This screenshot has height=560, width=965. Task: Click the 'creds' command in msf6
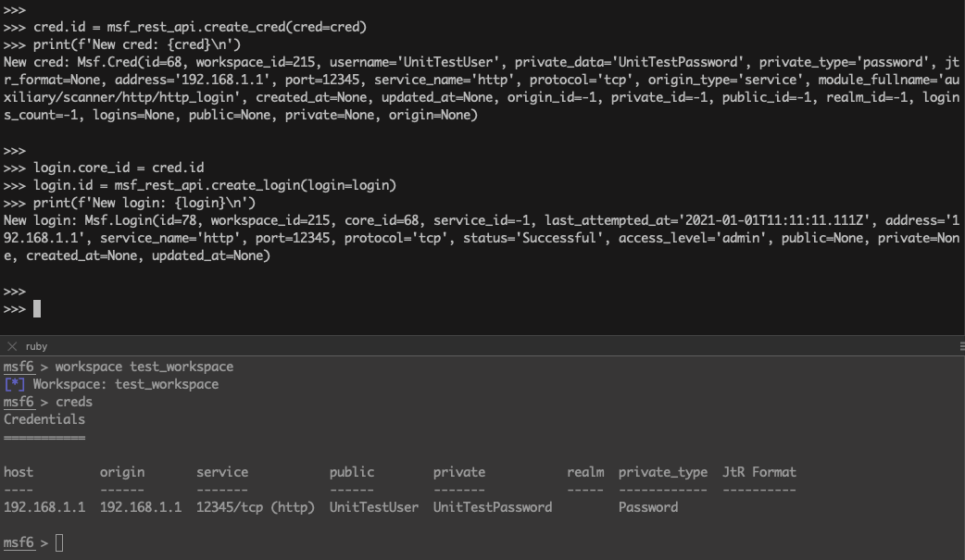pyautogui.click(x=74, y=402)
